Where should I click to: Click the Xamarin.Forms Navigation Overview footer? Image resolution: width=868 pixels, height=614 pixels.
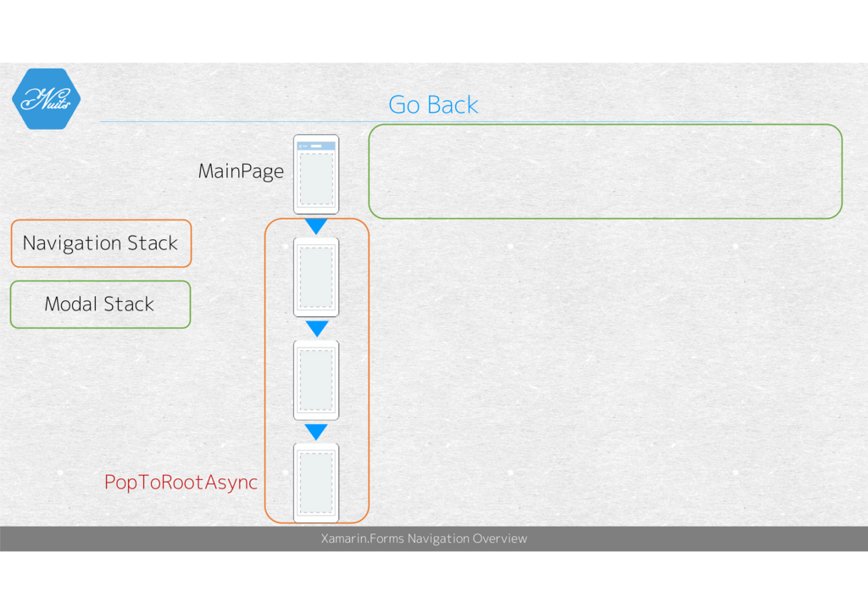click(x=424, y=539)
